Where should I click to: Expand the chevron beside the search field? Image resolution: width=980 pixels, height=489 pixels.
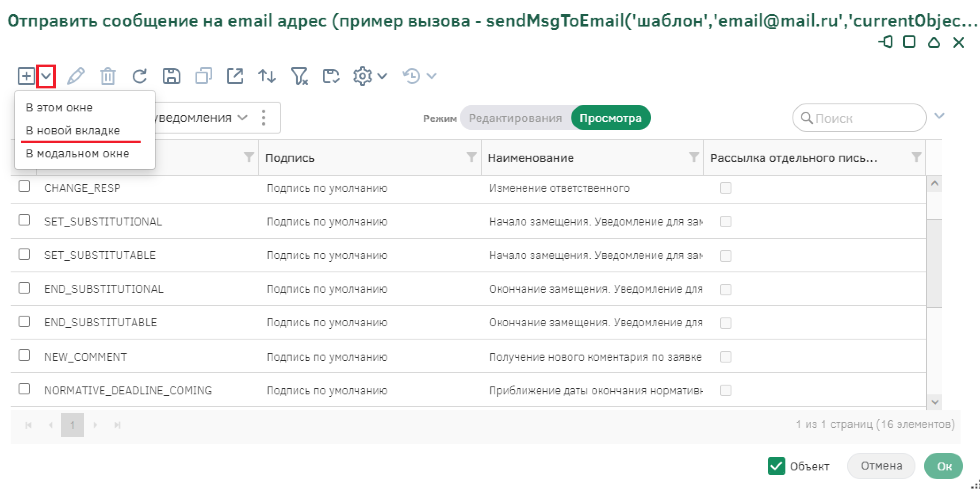point(939,116)
